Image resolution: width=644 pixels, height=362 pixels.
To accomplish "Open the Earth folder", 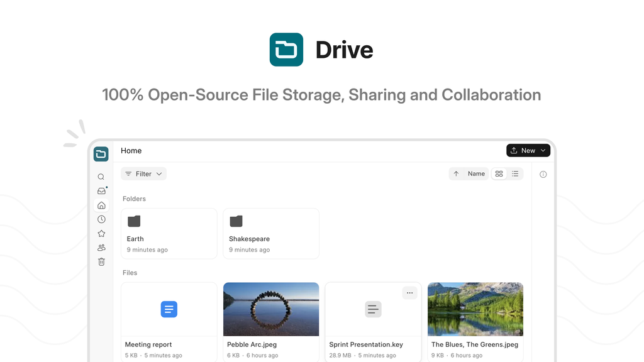I will [x=169, y=233].
